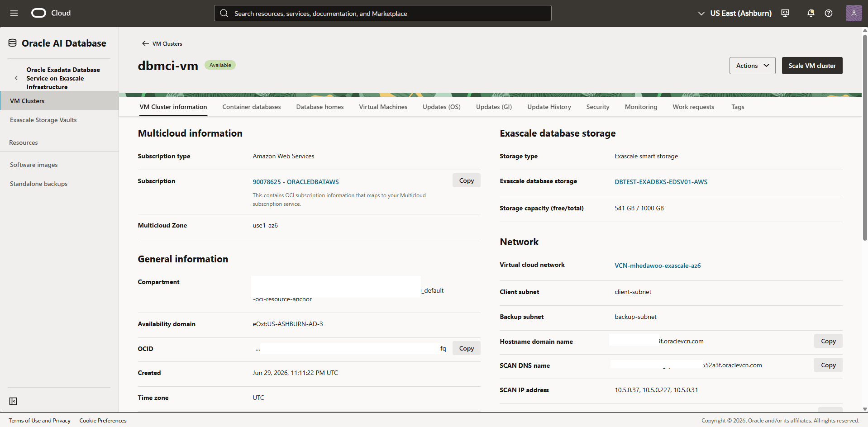Copy the Hostname domain name
The image size is (868, 427).
(x=828, y=341)
